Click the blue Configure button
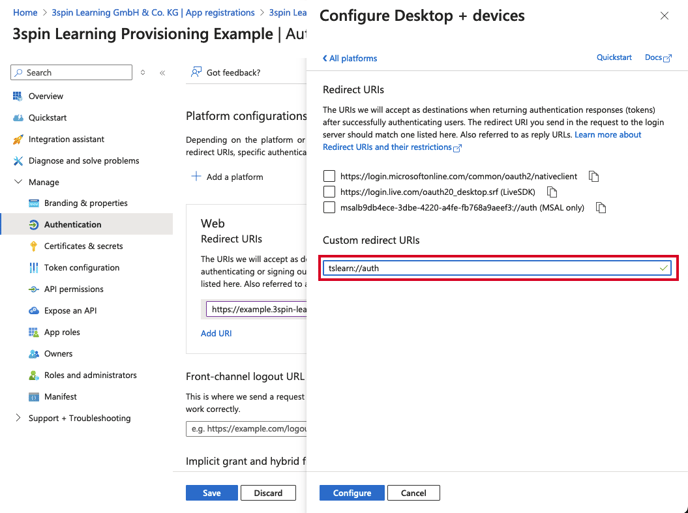The image size is (688, 513). [x=352, y=493]
